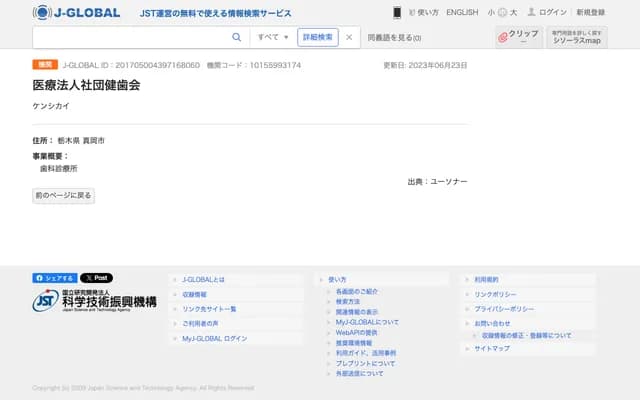The image size is (640, 400).
Task: Click the mobile phone icon in header
Action: [x=397, y=12]
